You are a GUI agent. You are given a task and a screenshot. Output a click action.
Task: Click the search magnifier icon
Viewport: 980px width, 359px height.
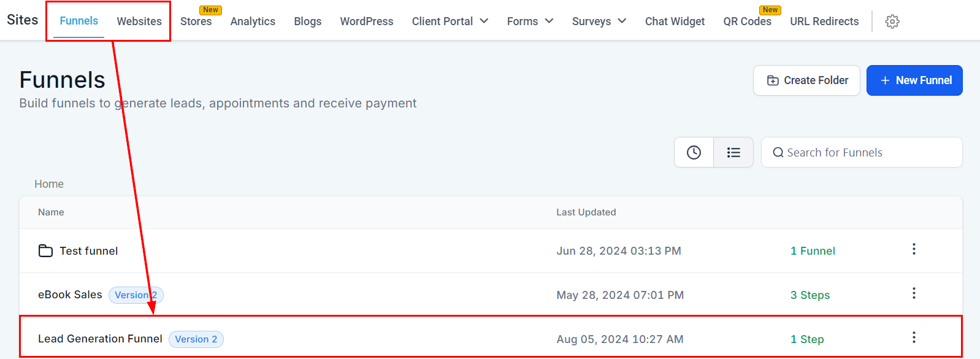[x=778, y=152]
